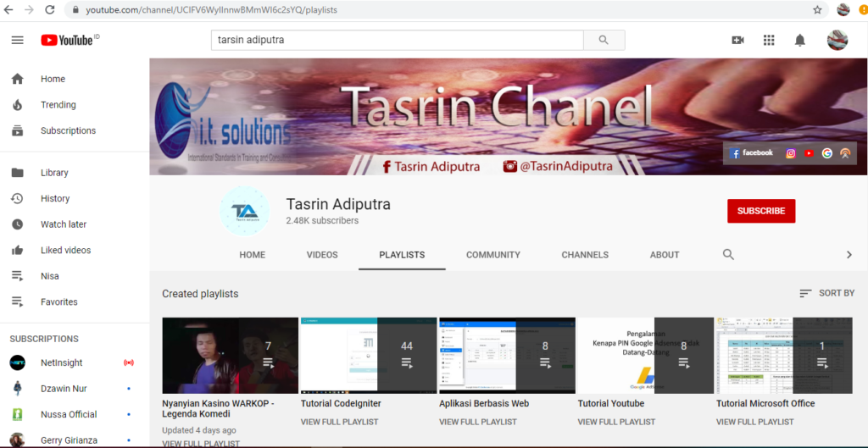
Task: Open the SORT BY dropdown
Action: point(827,293)
